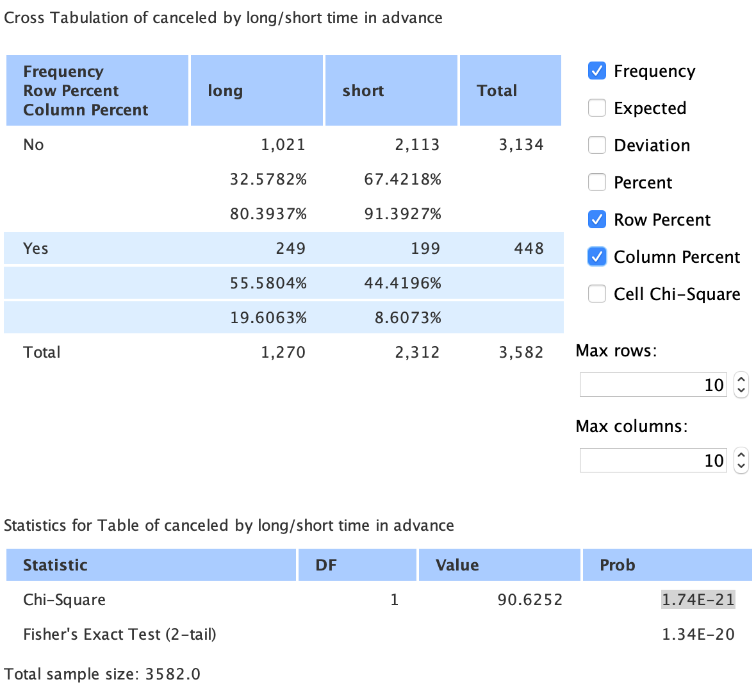Uncheck Column Percent checkbox
This screenshot has width=756, height=700.
point(596,257)
